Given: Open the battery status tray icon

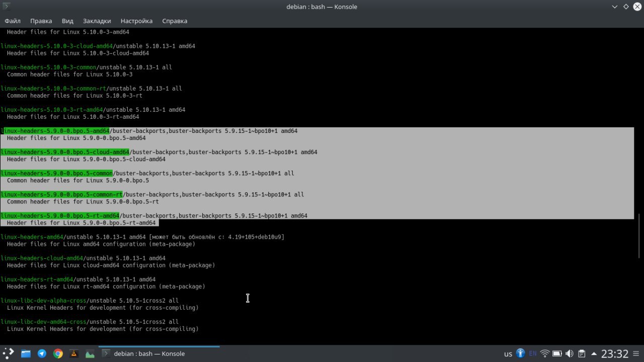Looking at the screenshot, I should coord(557,353).
